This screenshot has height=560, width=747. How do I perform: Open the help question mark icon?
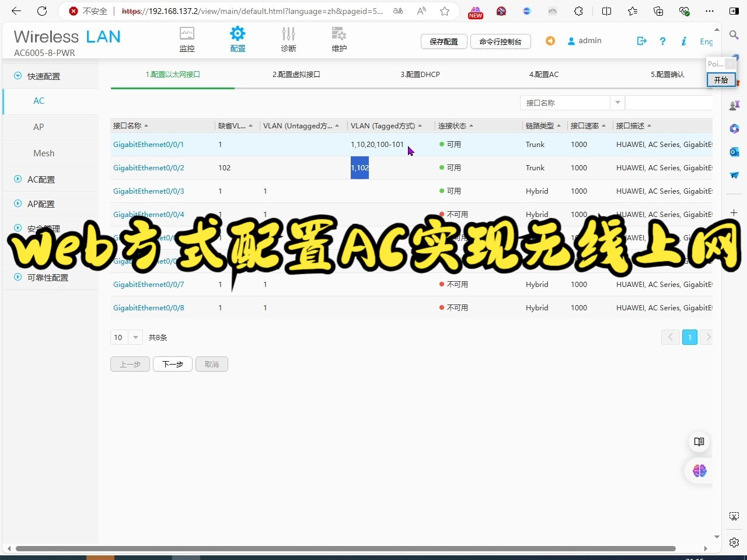click(x=662, y=41)
